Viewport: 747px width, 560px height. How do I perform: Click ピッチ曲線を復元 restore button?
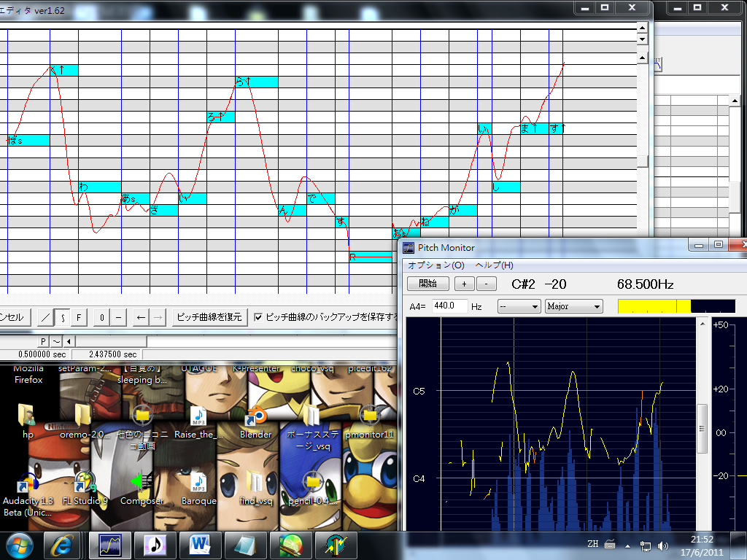point(209,317)
